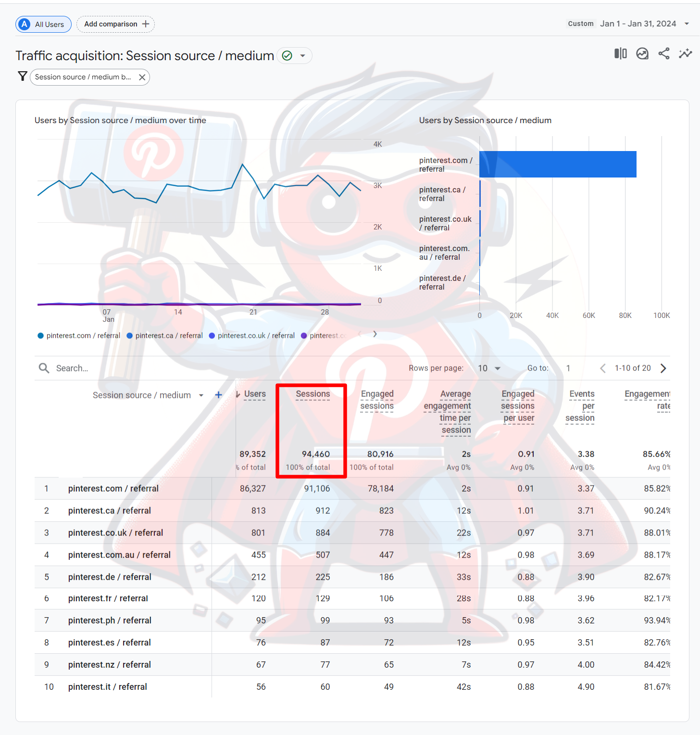This screenshot has width=700, height=735.
Task: Click the share report icon
Action: (x=664, y=53)
